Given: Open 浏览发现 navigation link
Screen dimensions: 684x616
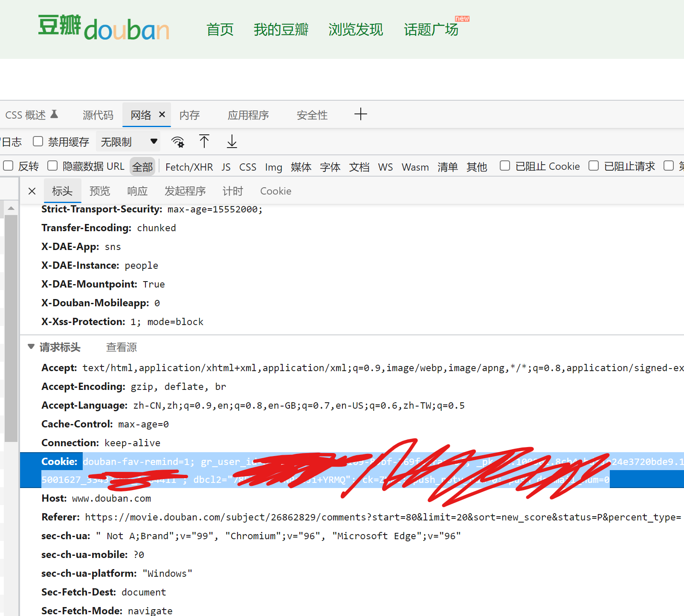Looking at the screenshot, I should pyautogui.click(x=356, y=29).
